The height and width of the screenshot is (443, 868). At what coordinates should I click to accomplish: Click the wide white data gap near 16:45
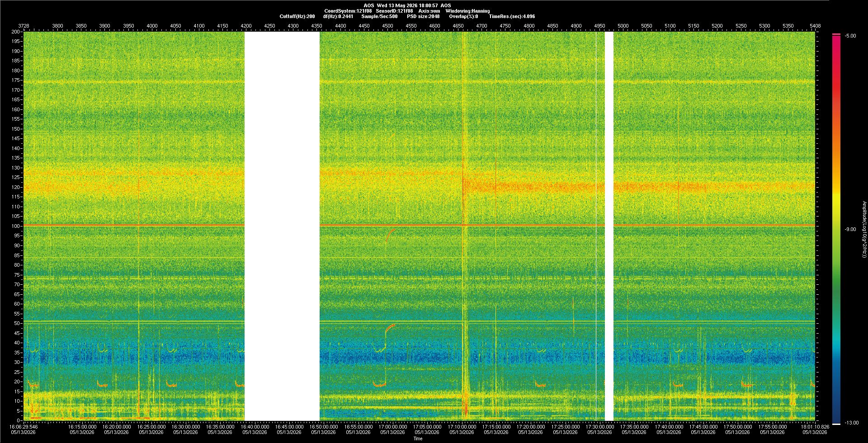(x=282, y=226)
